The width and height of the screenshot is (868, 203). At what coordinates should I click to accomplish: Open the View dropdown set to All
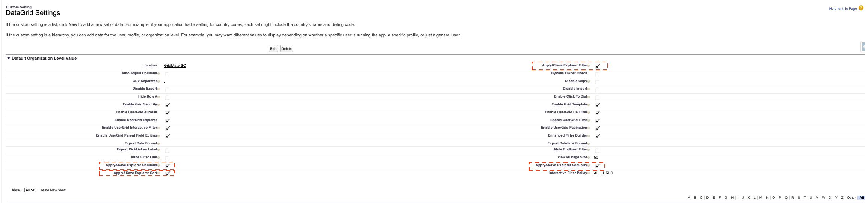(30, 190)
